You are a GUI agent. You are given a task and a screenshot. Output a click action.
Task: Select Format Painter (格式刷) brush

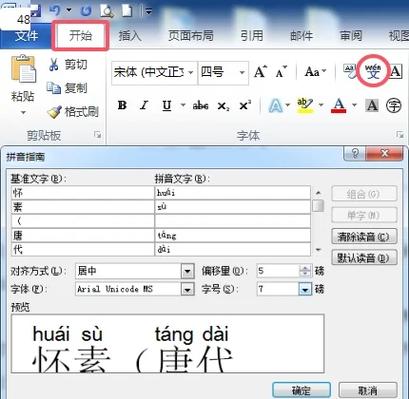point(54,112)
